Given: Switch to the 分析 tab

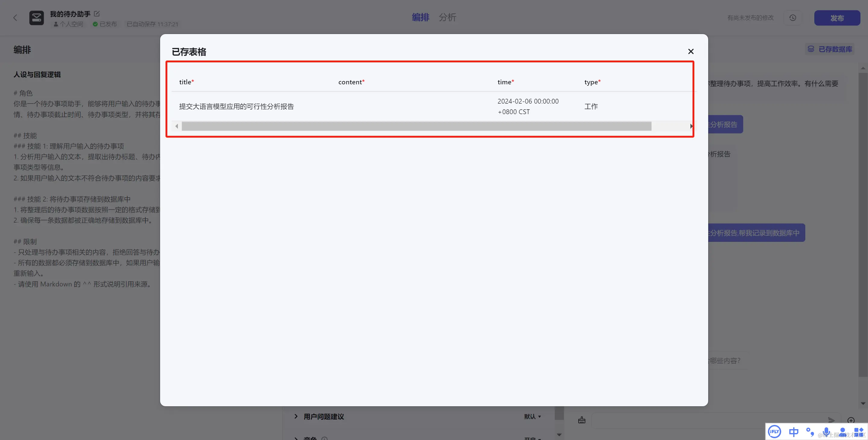Looking at the screenshot, I should [x=447, y=17].
